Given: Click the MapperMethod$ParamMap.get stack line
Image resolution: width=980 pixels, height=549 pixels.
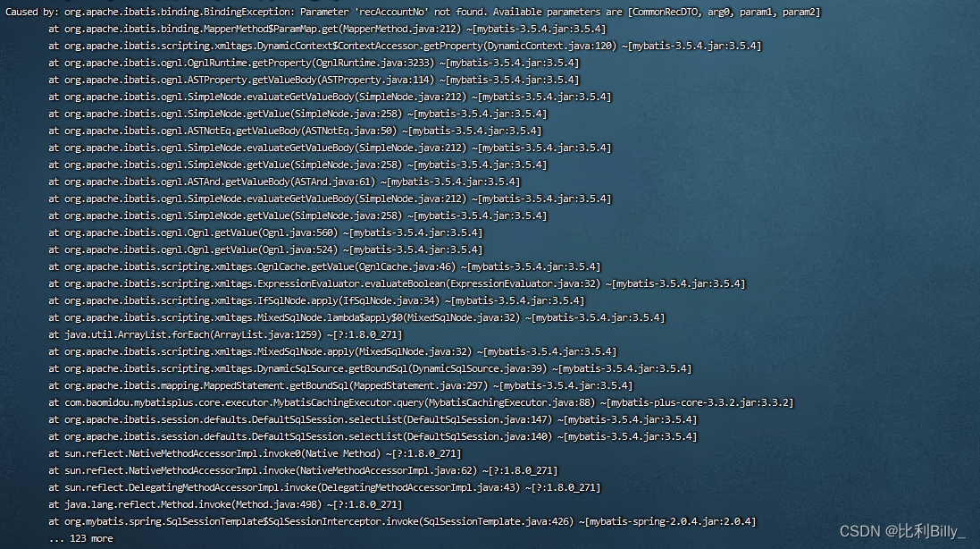Looking at the screenshot, I should click(x=327, y=29).
